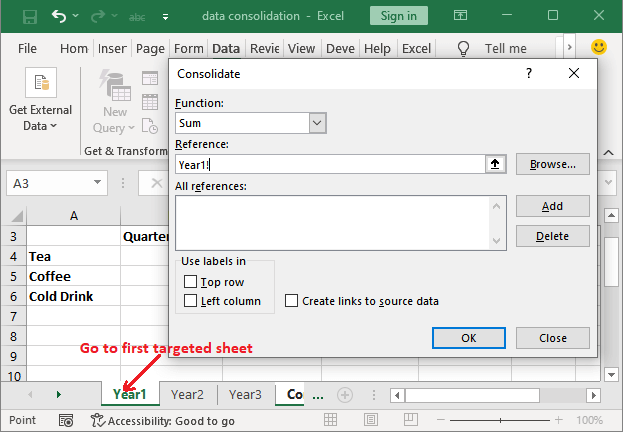Click the Save icon in title bar
Screen dimensions: 623x432
[x=30, y=17]
